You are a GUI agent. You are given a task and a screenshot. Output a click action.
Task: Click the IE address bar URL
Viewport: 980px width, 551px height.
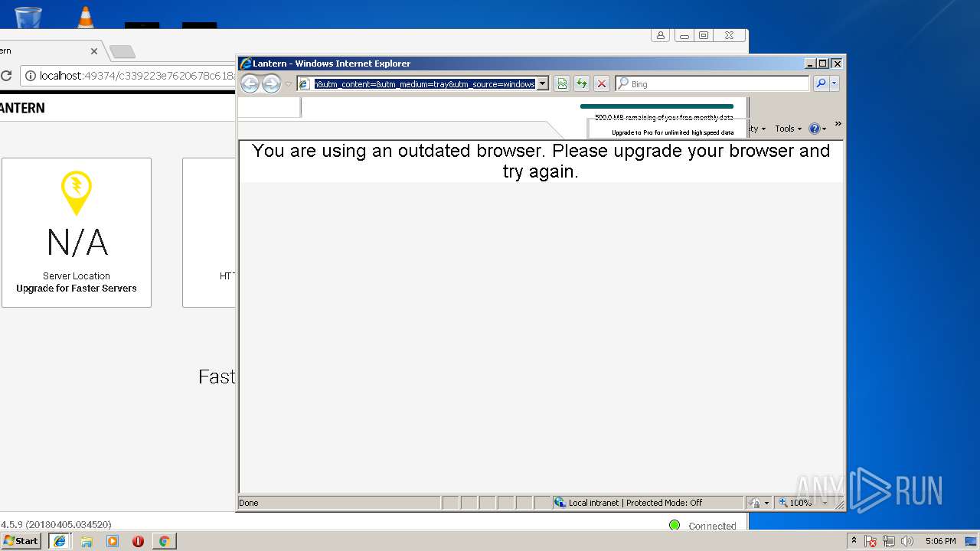click(425, 84)
